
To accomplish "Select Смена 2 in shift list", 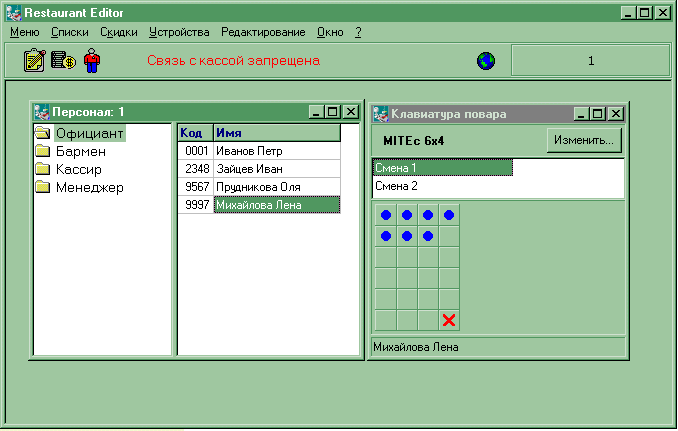I will [442, 186].
